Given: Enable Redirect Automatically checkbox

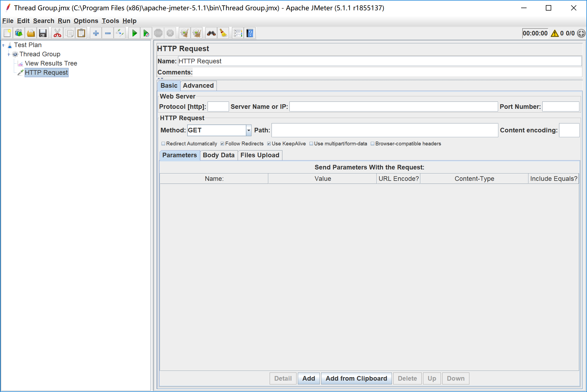Looking at the screenshot, I should click(163, 144).
